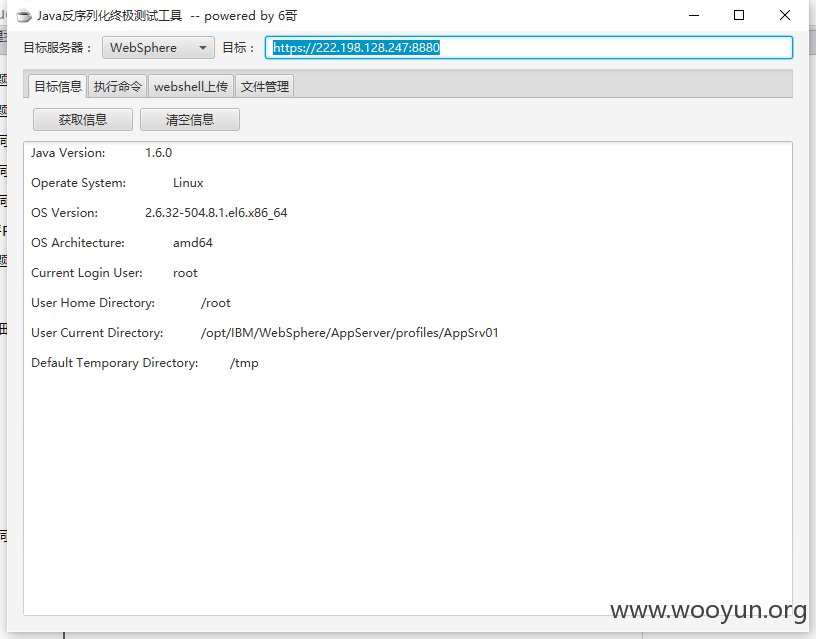
Task: Minimize the Java deserialization tool window
Action: (x=694, y=16)
